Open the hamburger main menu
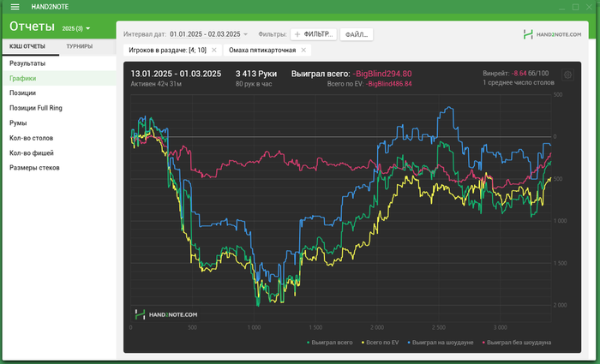Viewport: 600px width, 364px height. tap(15, 7)
